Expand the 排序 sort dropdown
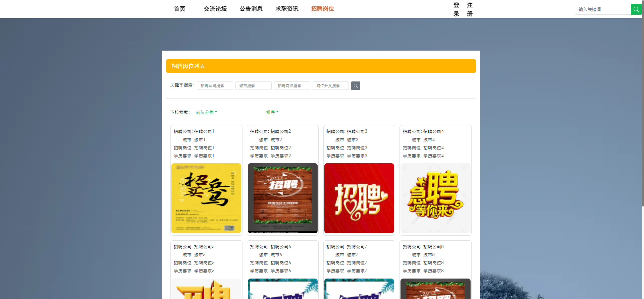644x299 pixels. click(272, 112)
